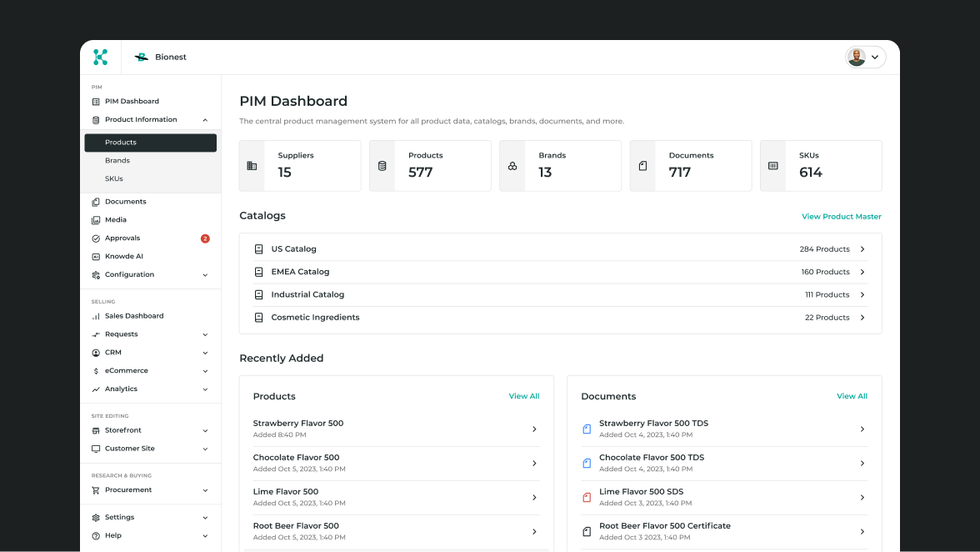Click the Suppliers building icon card
Viewport: 980px width, 552px height.
click(252, 166)
